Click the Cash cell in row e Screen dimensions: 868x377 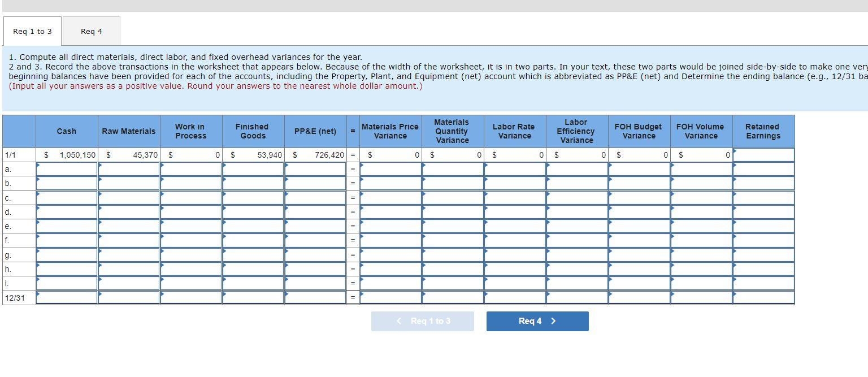click(x=67, y=226)
